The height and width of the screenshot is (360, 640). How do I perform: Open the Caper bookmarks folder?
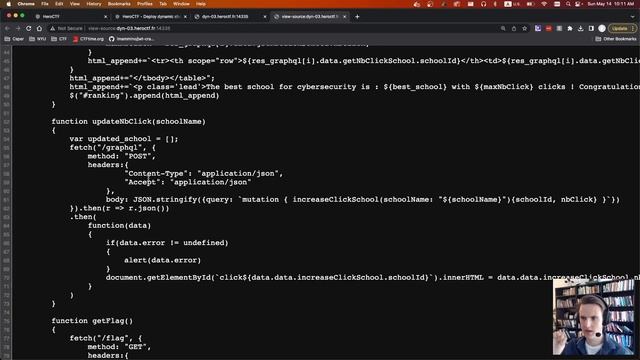click(14, 39)
